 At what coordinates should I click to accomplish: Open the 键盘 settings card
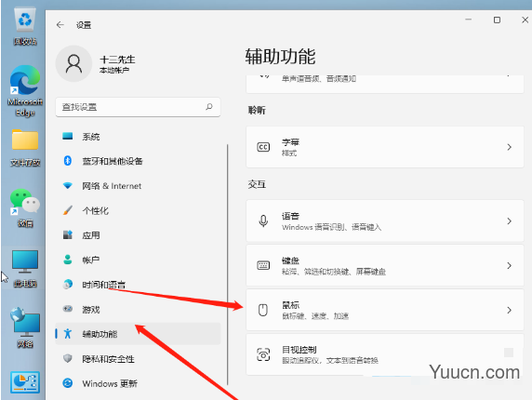(385, 265)
